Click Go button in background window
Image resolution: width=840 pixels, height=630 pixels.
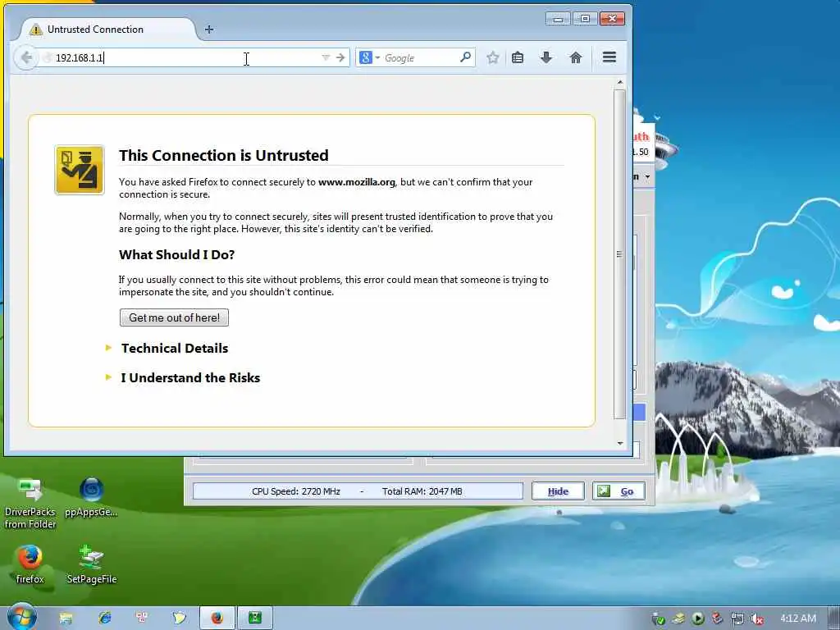tap(619, 491)
